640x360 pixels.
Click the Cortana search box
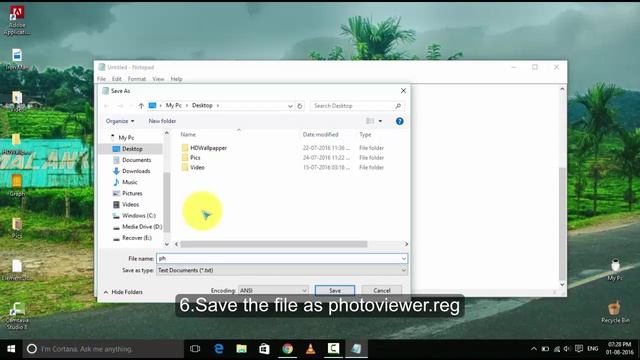[x=103, y=349]
